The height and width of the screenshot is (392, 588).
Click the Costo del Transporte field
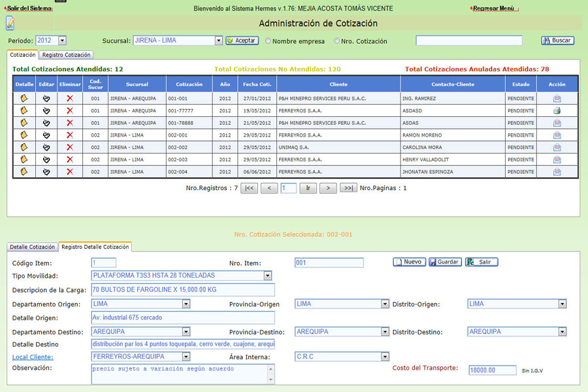tap(492, 370)
